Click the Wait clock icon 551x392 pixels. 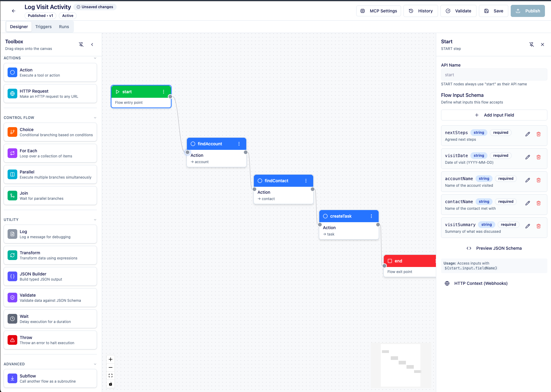pyautogui.click(x=12, y=319)
